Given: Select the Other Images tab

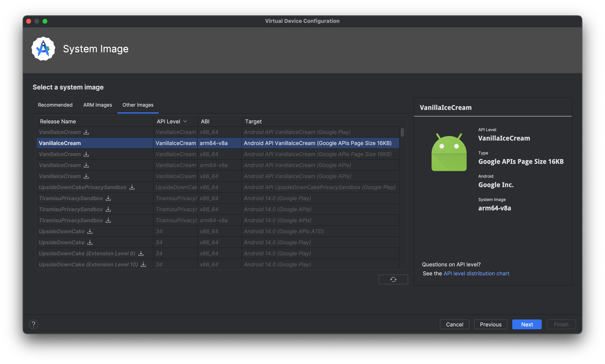Looking at the screenshot, I should coord(137,105).
